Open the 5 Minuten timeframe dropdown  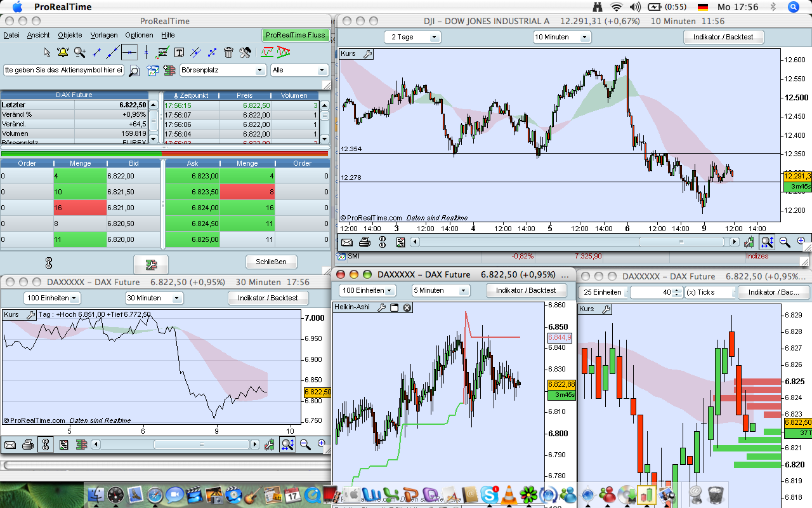click(x=441, y=291)
